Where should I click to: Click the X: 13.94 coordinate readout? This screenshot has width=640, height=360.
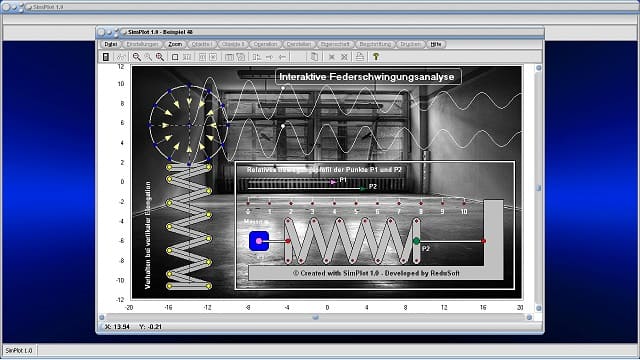[x=117, y=327]
